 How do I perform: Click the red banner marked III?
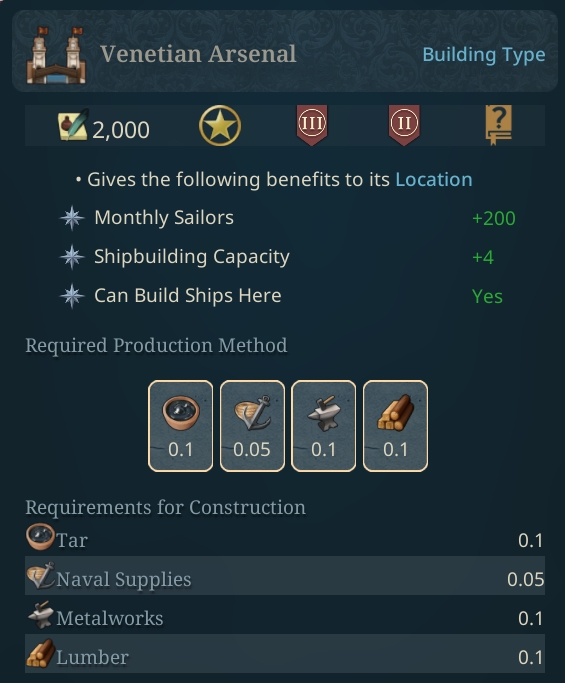click(x=312, y=125)
